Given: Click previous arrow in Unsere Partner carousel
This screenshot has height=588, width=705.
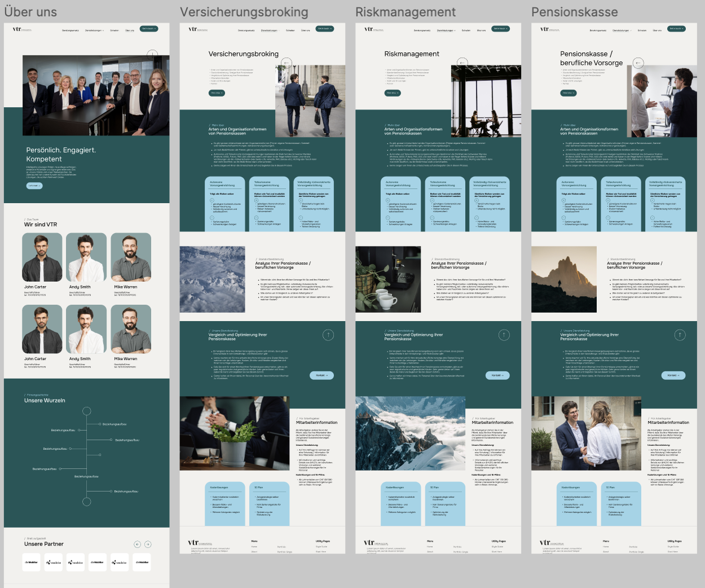Looking at the screenshot, I should 137,545.
